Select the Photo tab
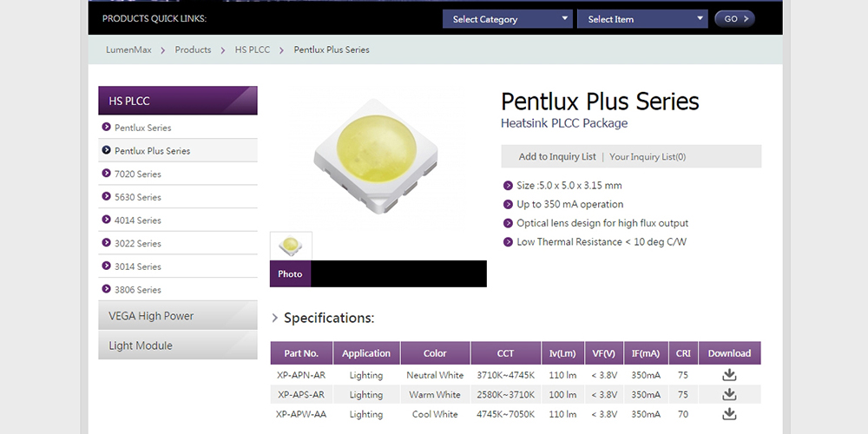Viewport: 868px width, 434px height. pos(290,274)
